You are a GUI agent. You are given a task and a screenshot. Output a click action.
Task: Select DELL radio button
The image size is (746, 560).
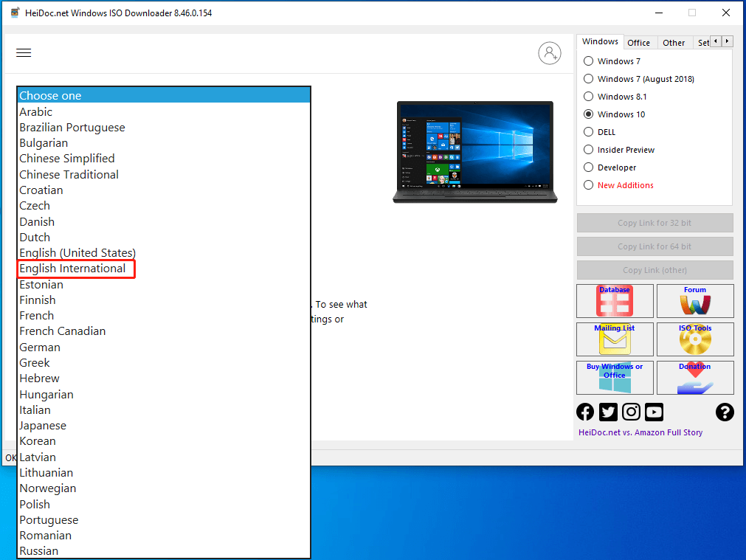(x=589, y=132)
